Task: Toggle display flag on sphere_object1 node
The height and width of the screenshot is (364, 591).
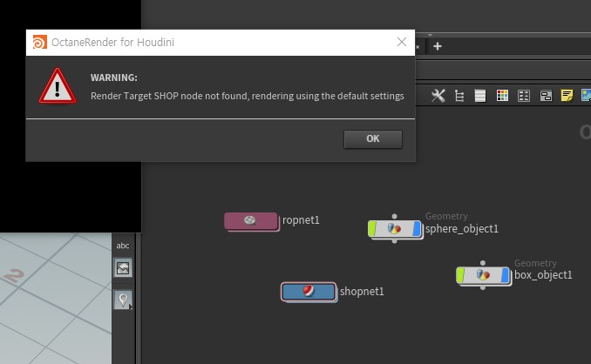Action: (417, 229)
